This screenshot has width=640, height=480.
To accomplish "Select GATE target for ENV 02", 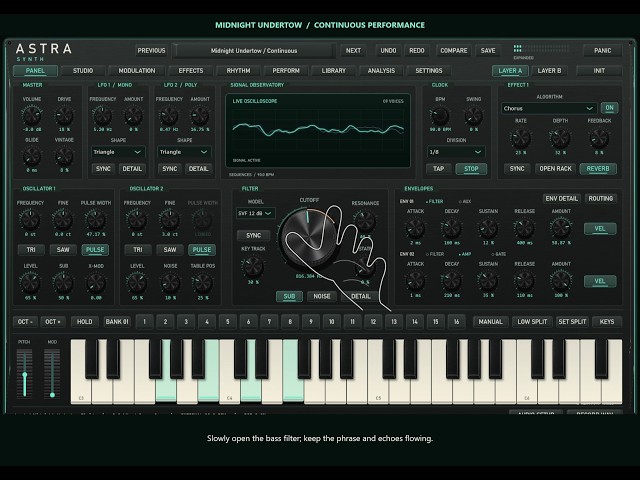I will (499, 254).
